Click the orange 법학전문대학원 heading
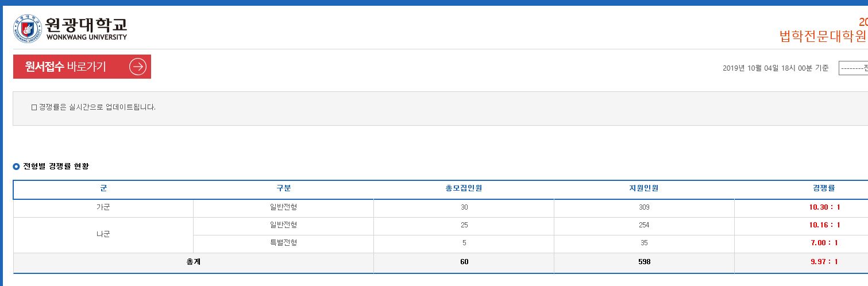 823,36
